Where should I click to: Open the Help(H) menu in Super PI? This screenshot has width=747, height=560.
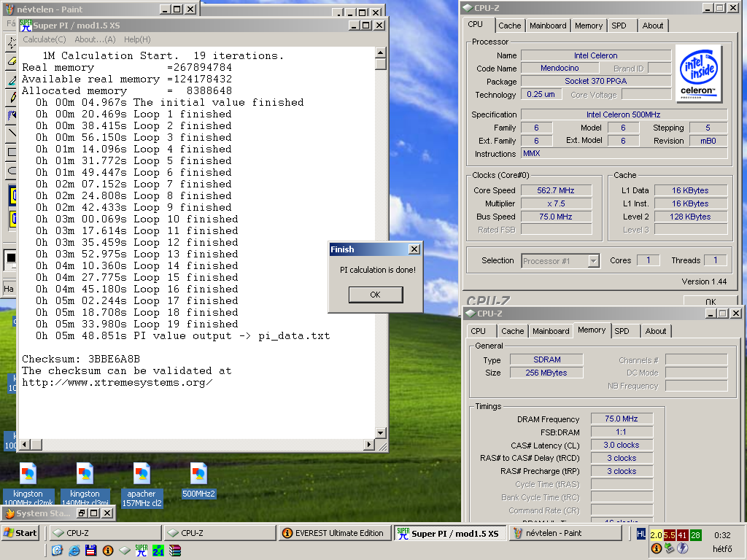(137, 39)
